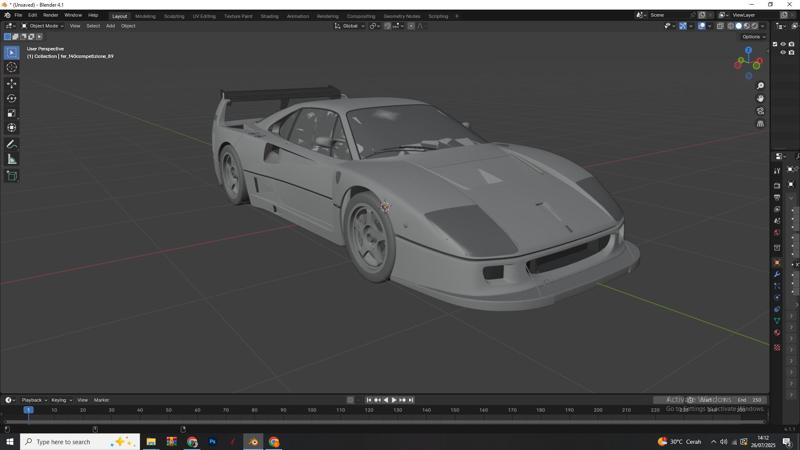
Task: Switch to solid viewport shading
Action: click(739, 26)
